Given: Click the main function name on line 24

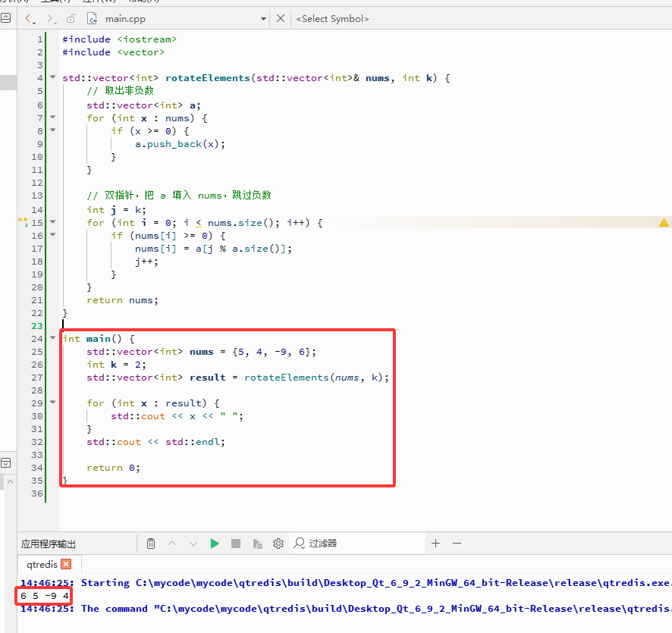Looking at the screenshot, I should [x=98, y=339].
